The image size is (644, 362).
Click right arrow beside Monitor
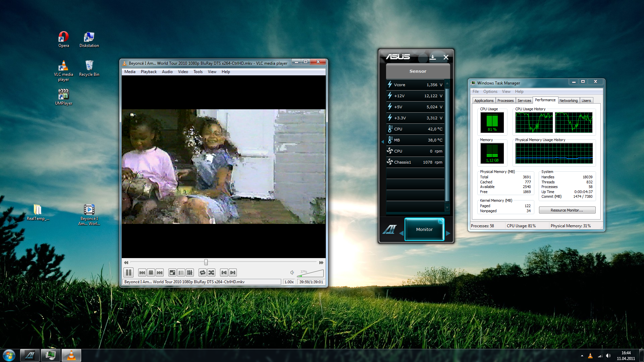tap(448, 233)
